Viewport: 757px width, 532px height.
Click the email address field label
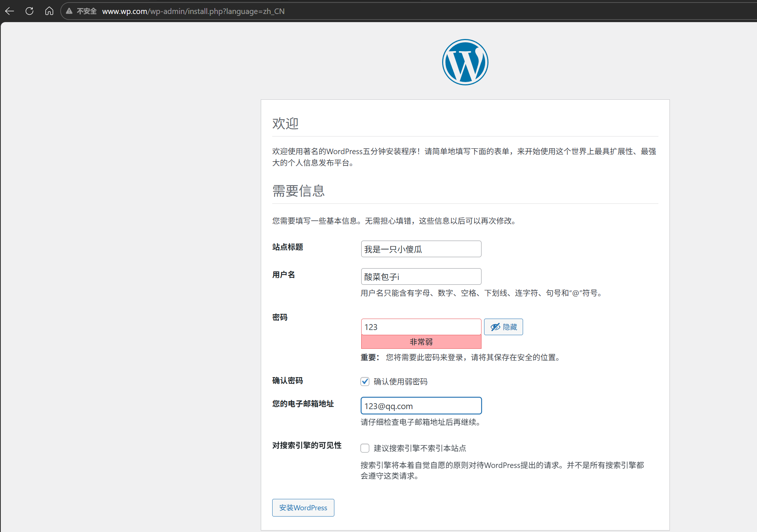click(303, 404)
